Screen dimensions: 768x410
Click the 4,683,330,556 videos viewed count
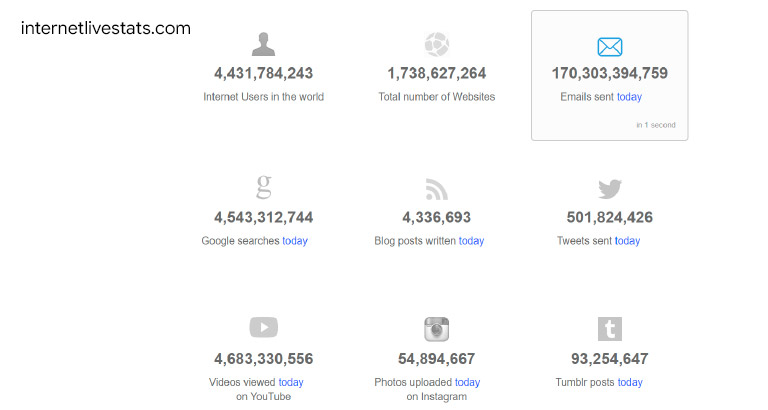(264, 359)
